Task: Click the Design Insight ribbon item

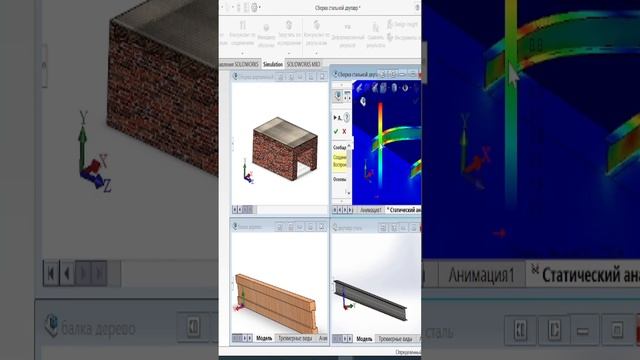Action: pyautogui.click(x=402, y=24)
